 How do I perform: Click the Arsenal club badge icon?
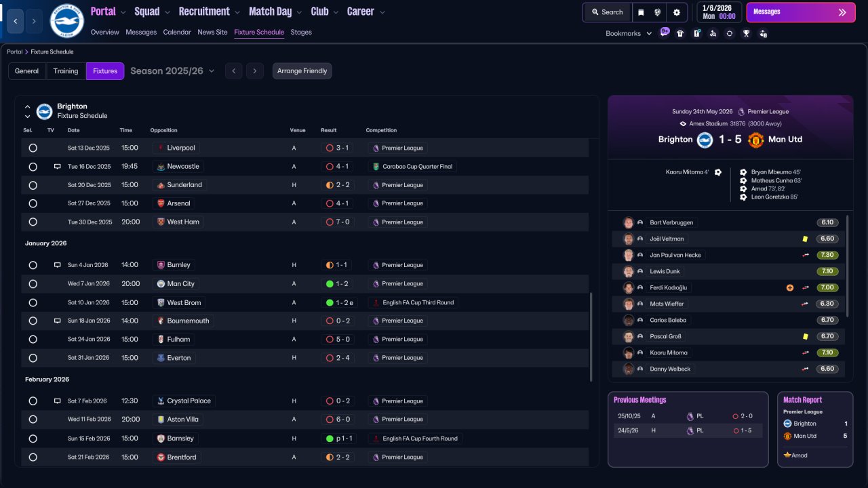coord(161,203)
